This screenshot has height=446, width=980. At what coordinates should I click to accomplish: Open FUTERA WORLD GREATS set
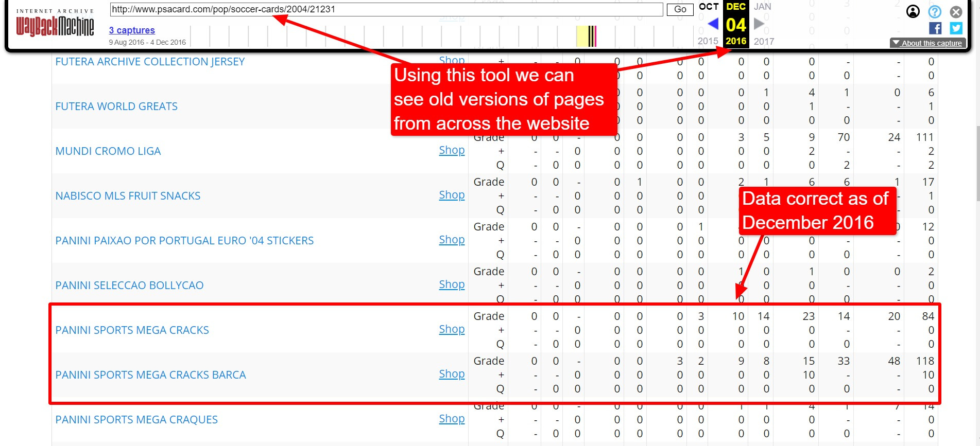116,106
